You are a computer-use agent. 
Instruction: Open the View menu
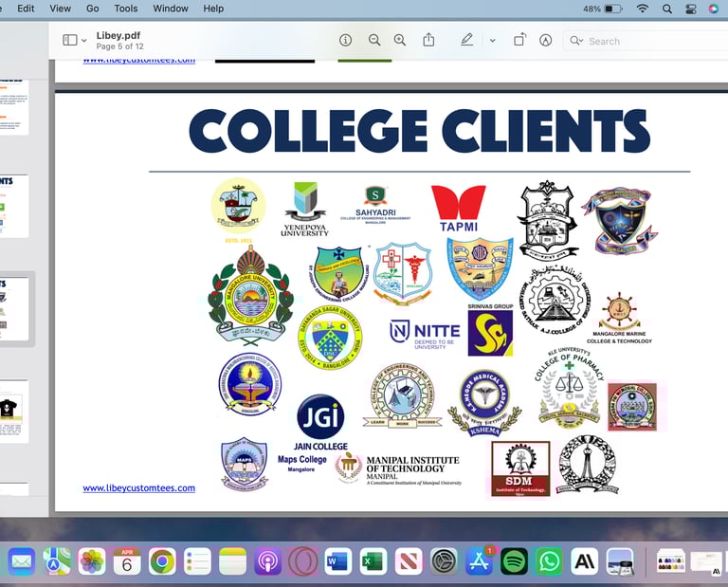tap(61, 9)
